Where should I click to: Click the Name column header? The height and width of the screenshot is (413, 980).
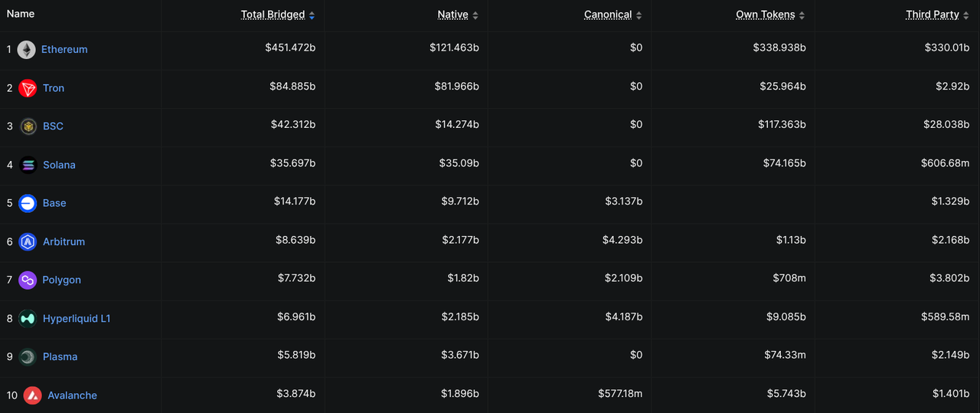(21, 14)
